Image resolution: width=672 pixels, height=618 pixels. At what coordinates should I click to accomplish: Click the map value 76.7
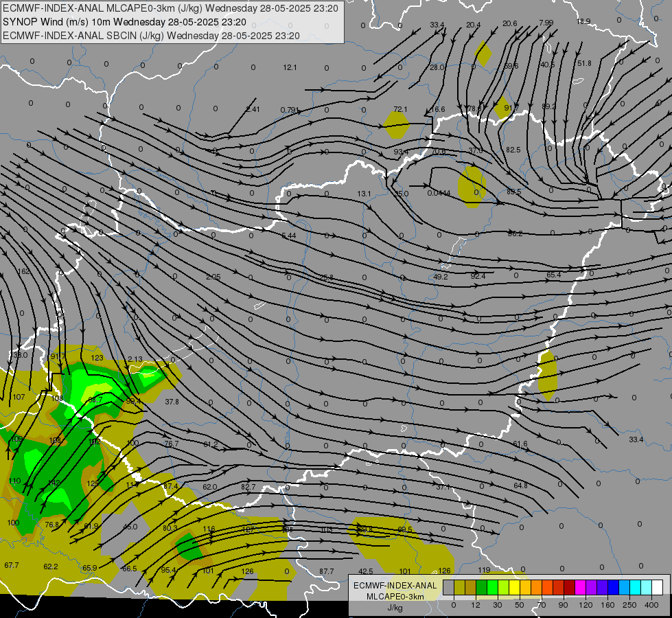point(172,444)
